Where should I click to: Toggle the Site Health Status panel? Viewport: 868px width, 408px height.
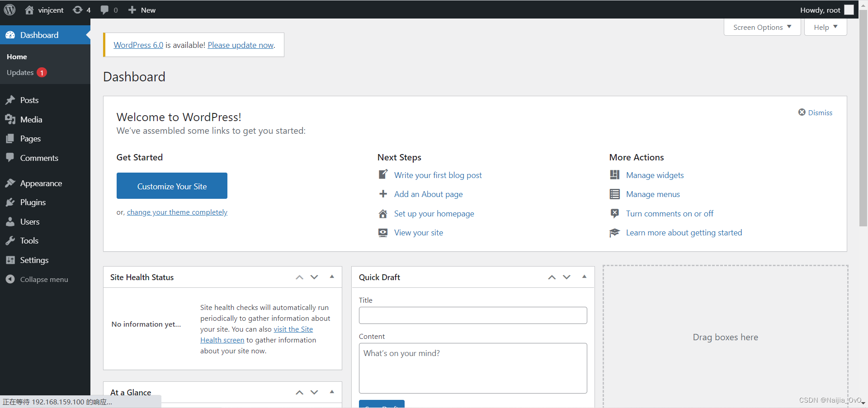[332, 277]
